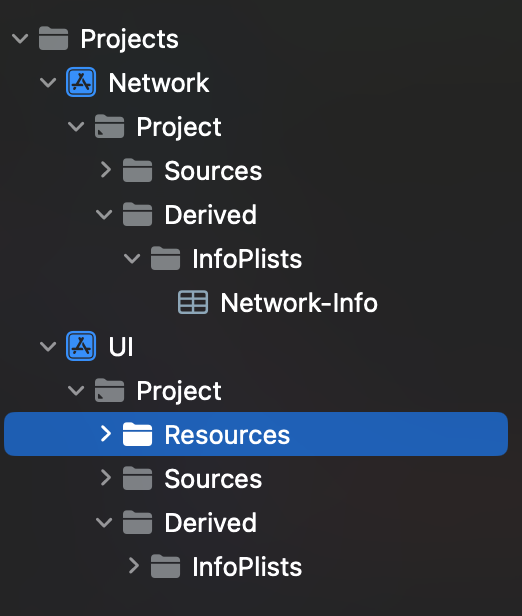Select the Network project name label
The width and height of the screenshot is (522, 616).
point(159,83)
